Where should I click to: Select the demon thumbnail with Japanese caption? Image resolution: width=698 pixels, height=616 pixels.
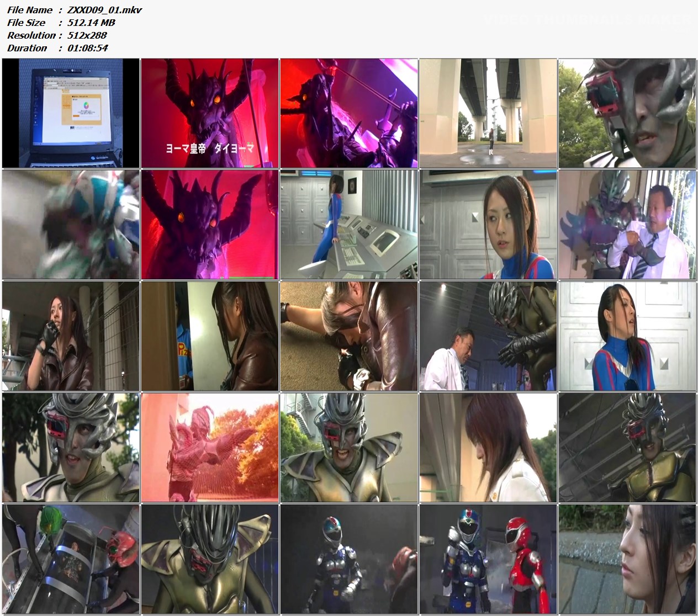click(x=210, y=113)
